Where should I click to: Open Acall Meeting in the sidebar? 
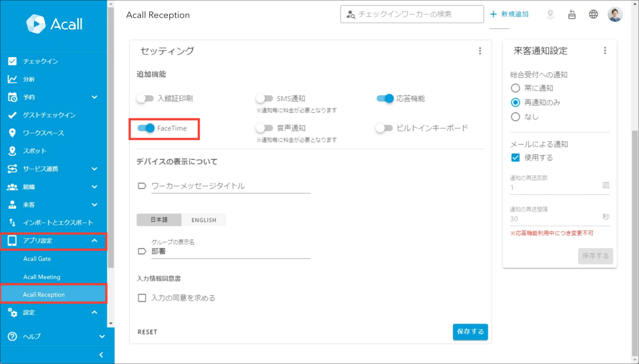(42, 277)
